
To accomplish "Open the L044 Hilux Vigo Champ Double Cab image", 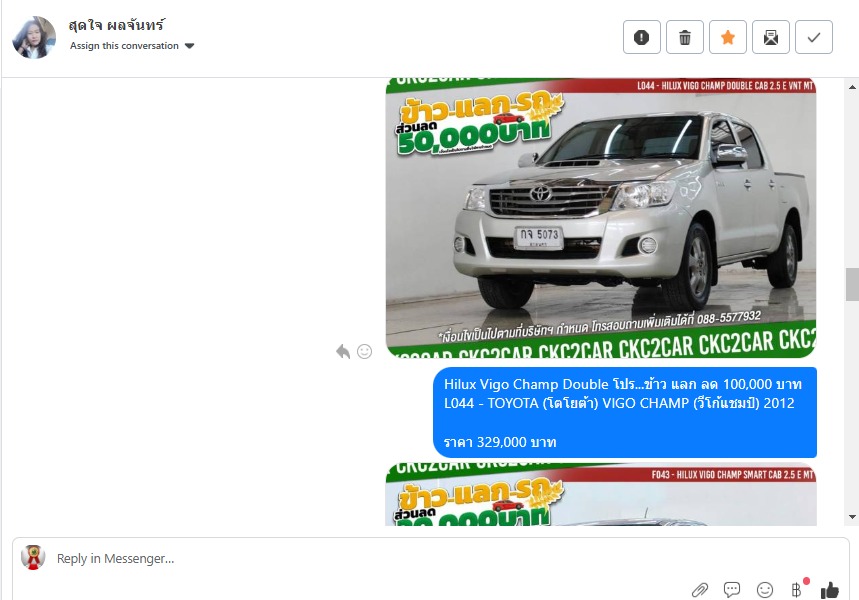I will pyautogui.click(x=601, y=218).
